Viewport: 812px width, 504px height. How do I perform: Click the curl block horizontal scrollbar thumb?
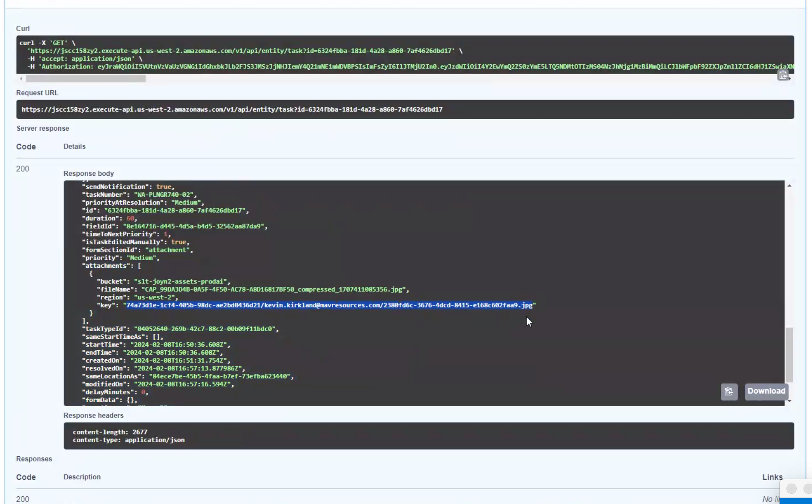[85, 79]
